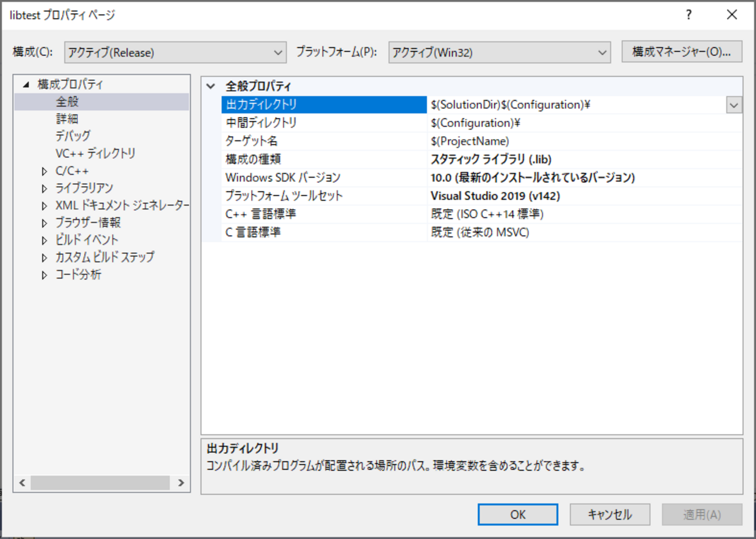The image size is (756, 539).
Task: Click the tree scrollbar left arrow
Action: click(22, 483)
